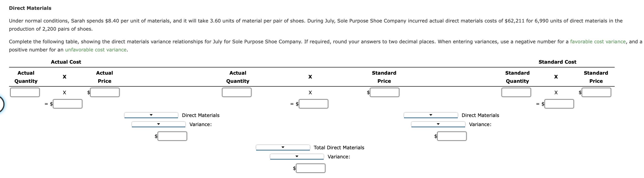Click the Standard Quantity input field
Viewport: 644px width, 178px height.
click(x=516, y=92)
